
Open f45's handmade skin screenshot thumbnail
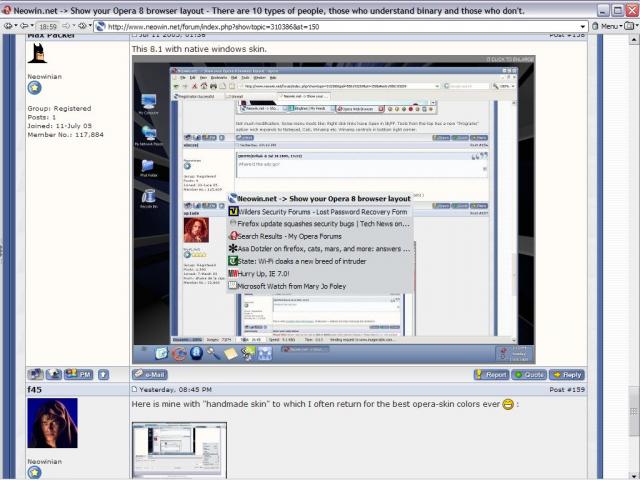179,450
